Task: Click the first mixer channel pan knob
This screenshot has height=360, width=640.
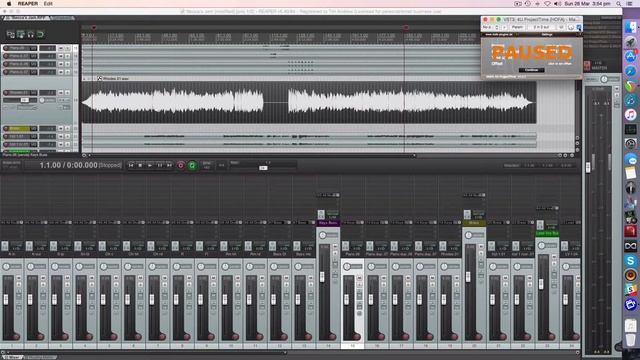Action: (6, 267)
